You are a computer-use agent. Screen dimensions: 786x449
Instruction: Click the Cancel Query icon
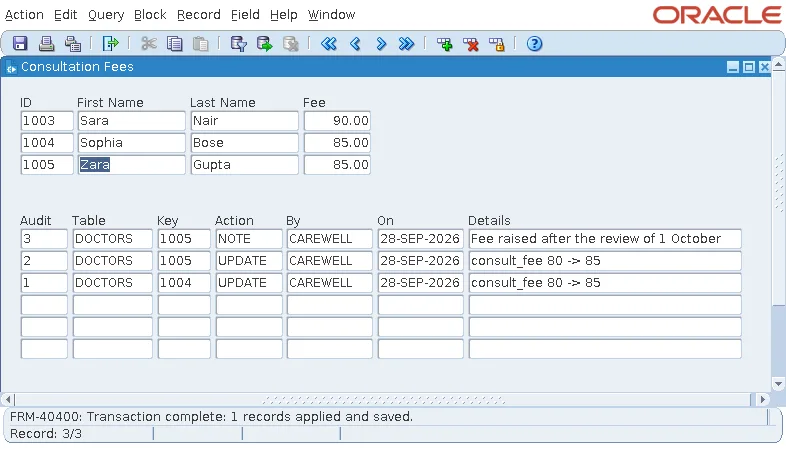(x=291, y=44)
